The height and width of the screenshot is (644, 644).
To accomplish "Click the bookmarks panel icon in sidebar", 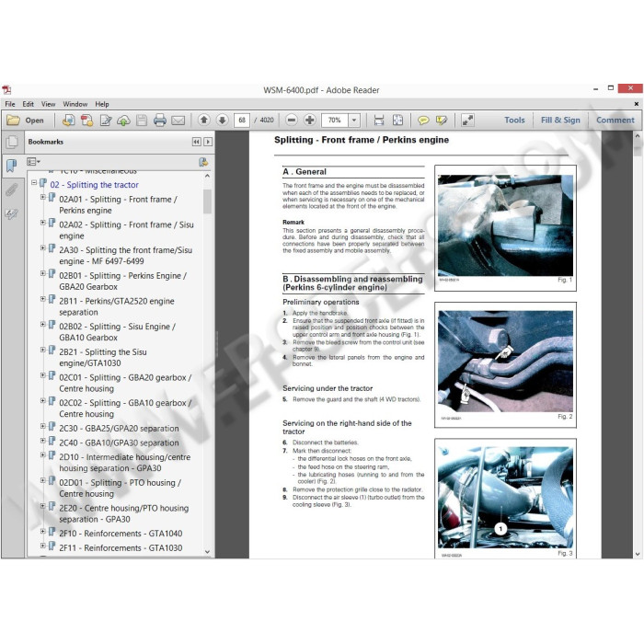I will pyautogui.click(x=11, y=167).
